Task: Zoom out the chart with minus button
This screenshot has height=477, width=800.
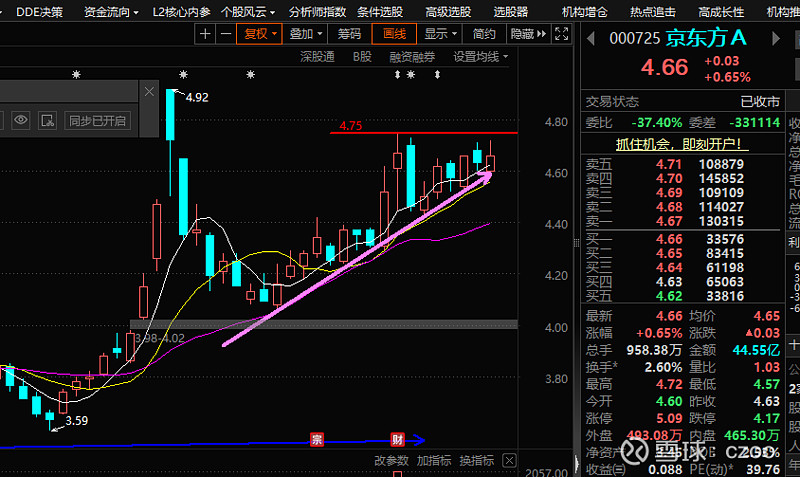Action: click(x=226, y=34)
